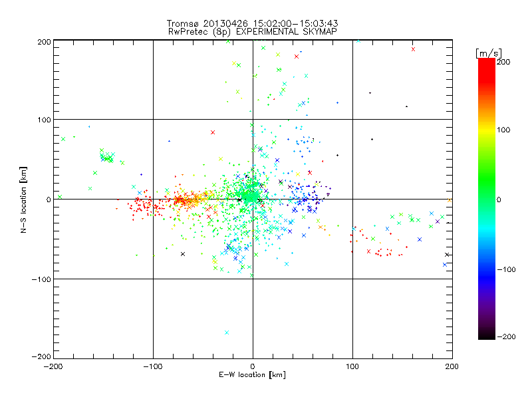This screenshot has height=399, width=532.
Task: Click the x-axis tick label 0
Action: [x=253, y=366]
